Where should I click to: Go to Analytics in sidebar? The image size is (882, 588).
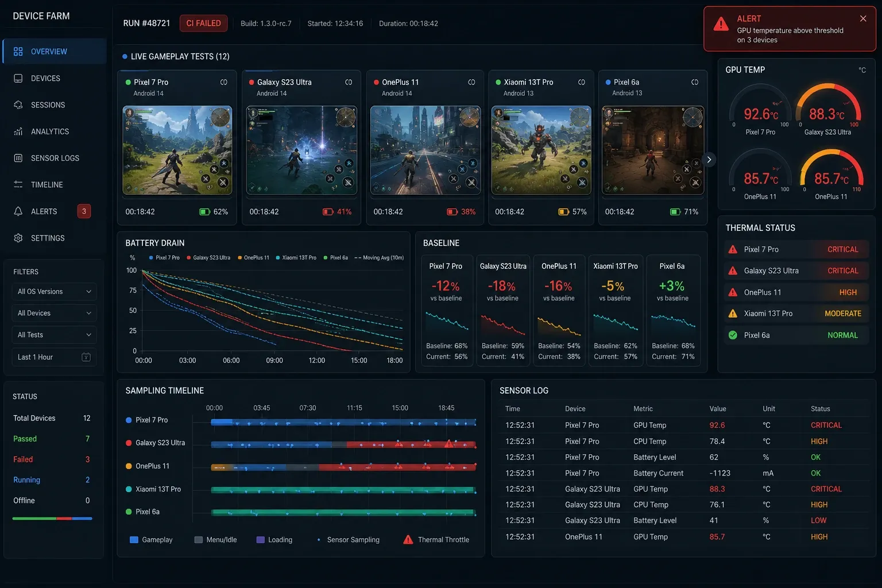point(55,131)
